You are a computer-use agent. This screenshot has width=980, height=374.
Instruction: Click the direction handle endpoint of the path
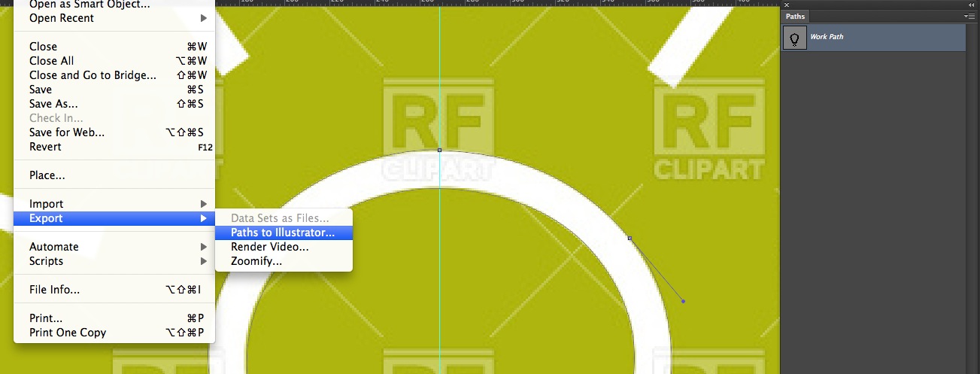[x=683, y=302]
